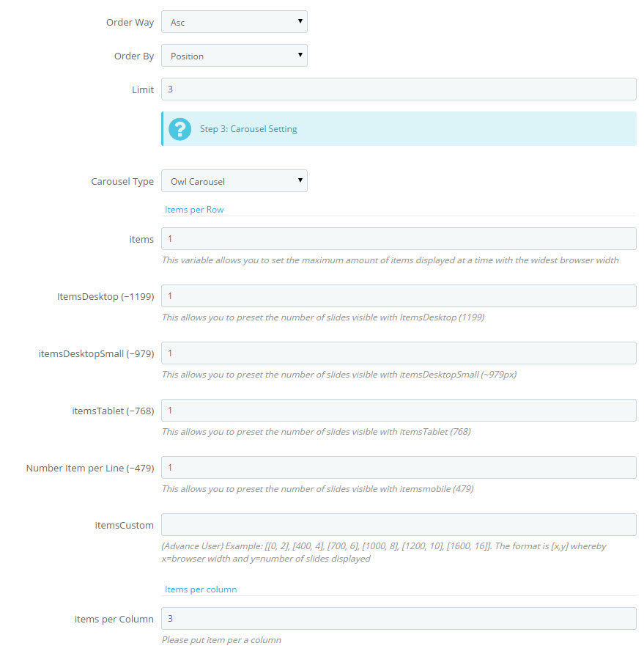Click the itemsCustom label
The height and width of the screenshot is (654, 644).
click(125, 525)
